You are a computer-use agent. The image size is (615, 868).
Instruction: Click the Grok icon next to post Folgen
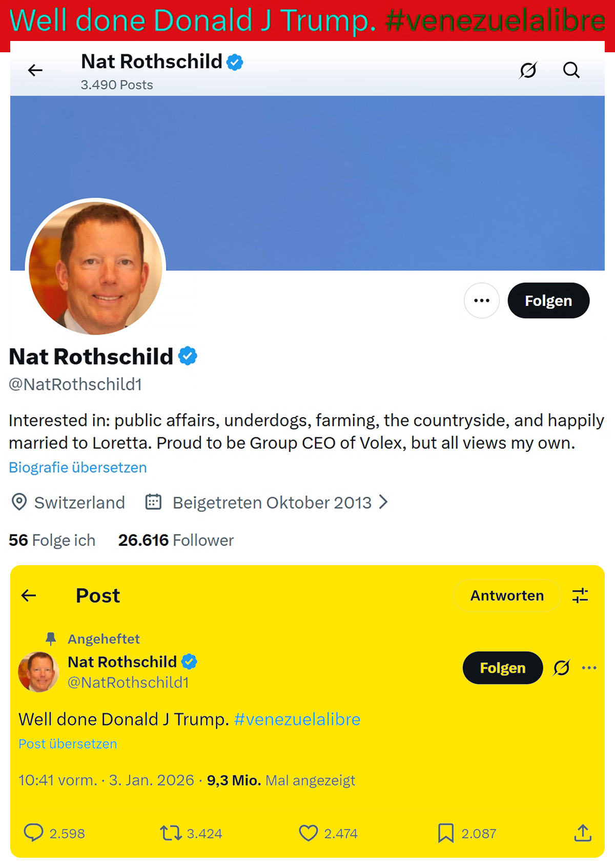[562, 668]
